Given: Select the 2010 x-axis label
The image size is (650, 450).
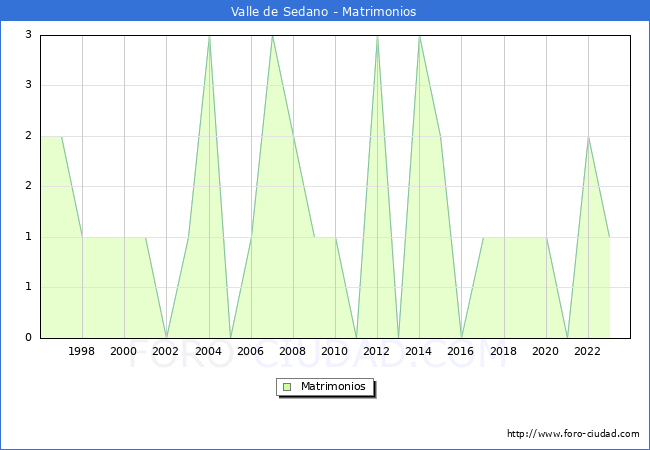Looking at the screenshot, I should pyautogui.click(x=335, y=351).
